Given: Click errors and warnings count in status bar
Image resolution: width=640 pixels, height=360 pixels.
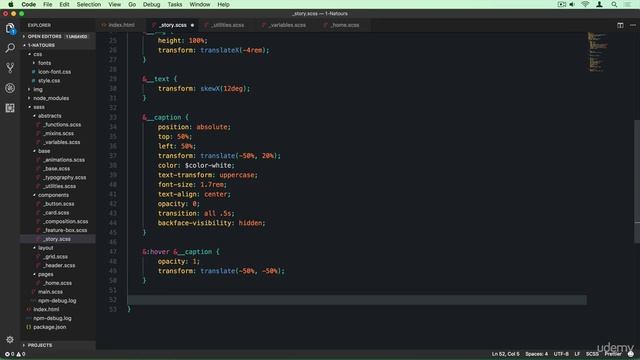Looking at the screenshot, I should pos(15,354).
